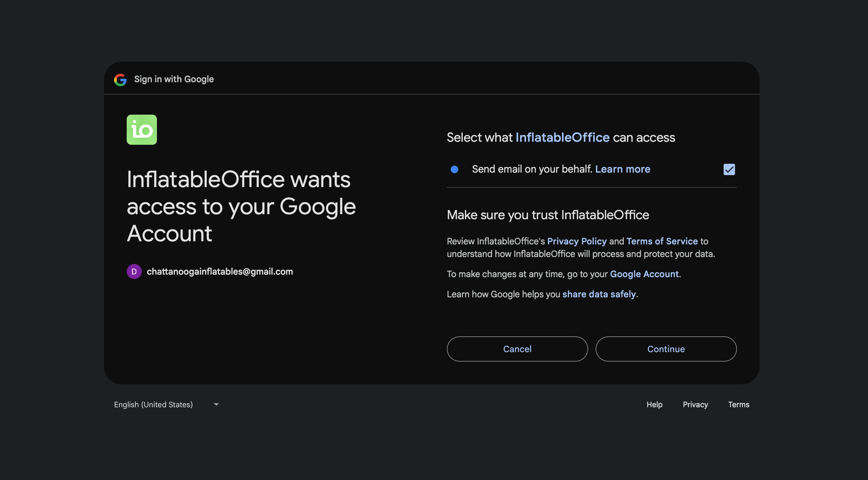Follow the Google Account link

point(644,274)
